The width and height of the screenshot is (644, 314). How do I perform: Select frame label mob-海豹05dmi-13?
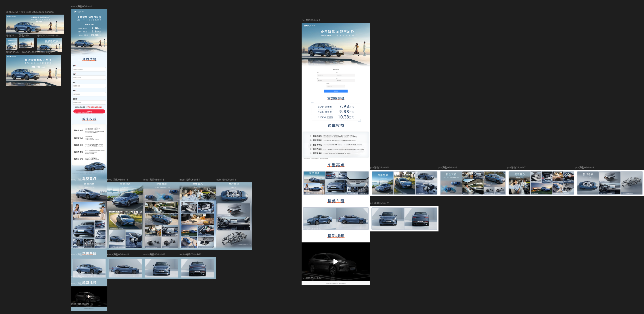pos(190,254)
